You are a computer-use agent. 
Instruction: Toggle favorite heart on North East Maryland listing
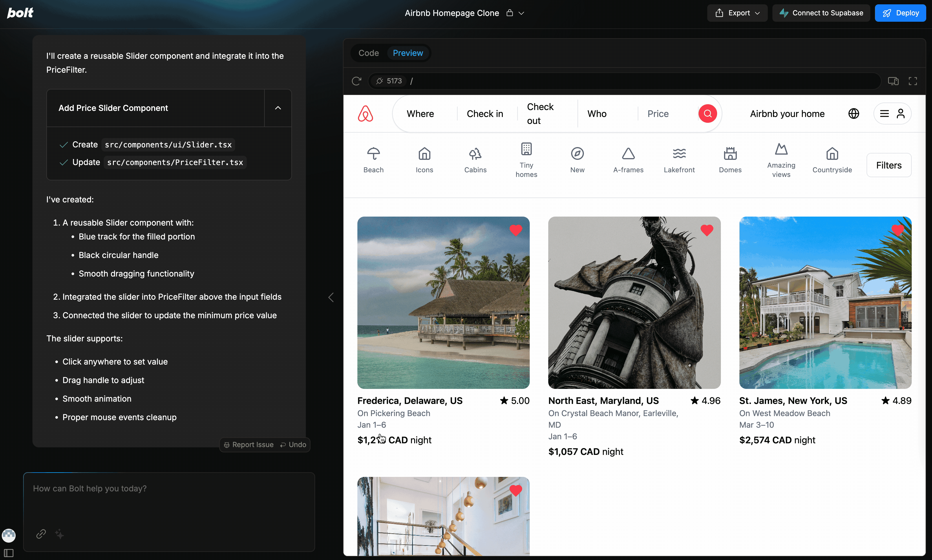pyautogui.click(x=707, y=230)
